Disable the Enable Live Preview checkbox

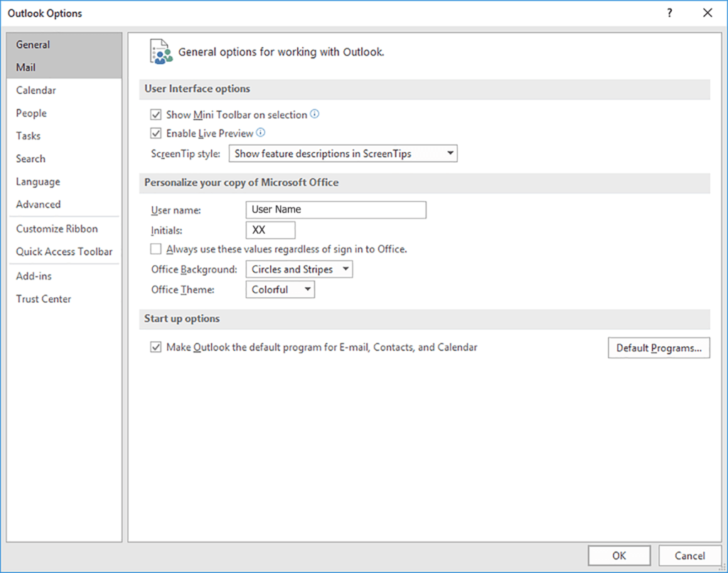tap(156, 134)
